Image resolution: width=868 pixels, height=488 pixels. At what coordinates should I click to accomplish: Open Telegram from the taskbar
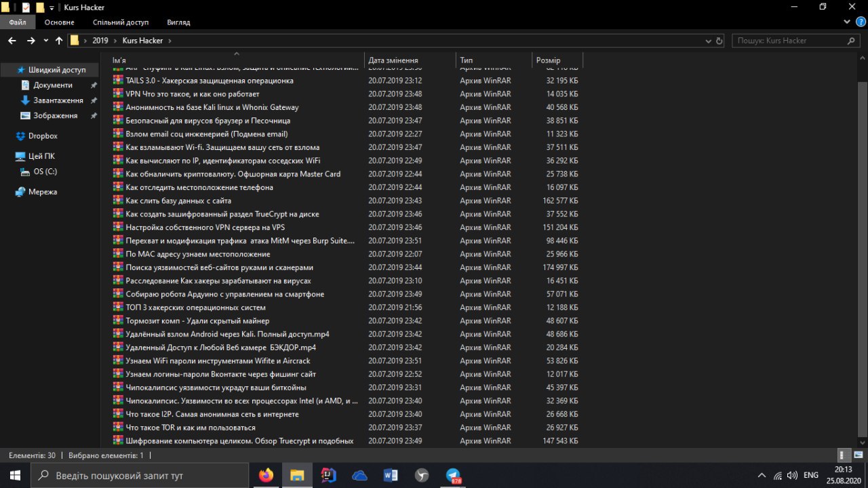tap(453, 475)
